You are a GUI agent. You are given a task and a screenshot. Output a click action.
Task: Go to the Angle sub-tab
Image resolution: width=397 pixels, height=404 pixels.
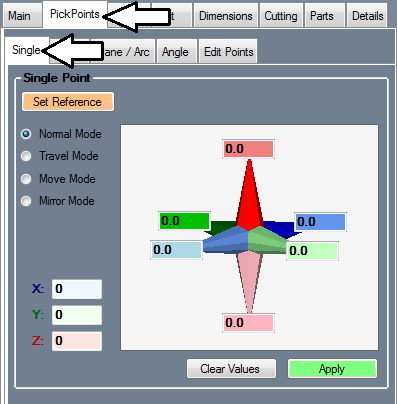(x=175, y=52)
